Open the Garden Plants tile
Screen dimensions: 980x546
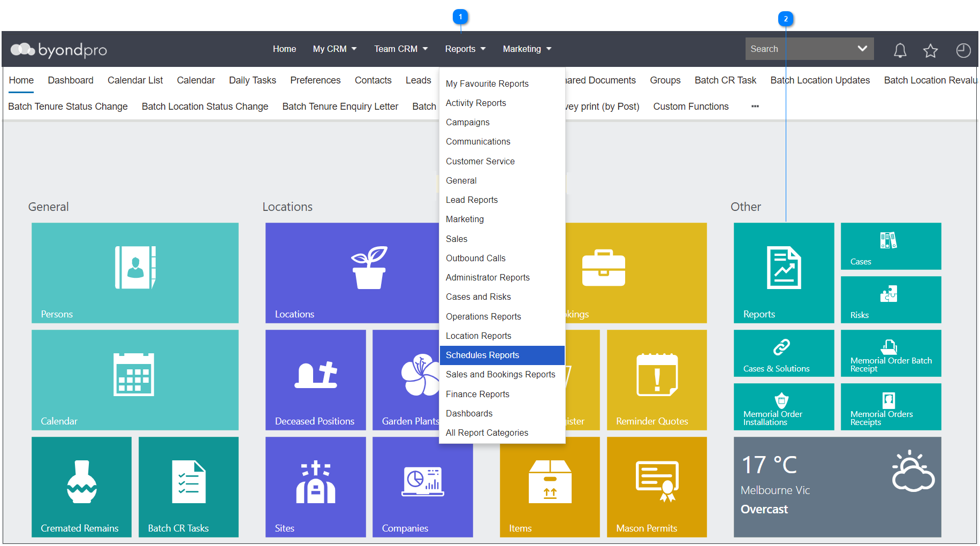point(406,380)
